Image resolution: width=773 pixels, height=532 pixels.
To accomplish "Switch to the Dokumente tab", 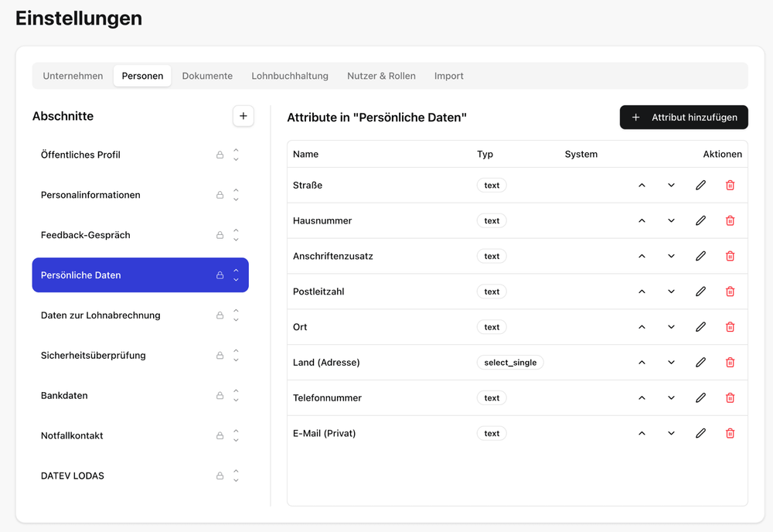I will pos(207,76).
